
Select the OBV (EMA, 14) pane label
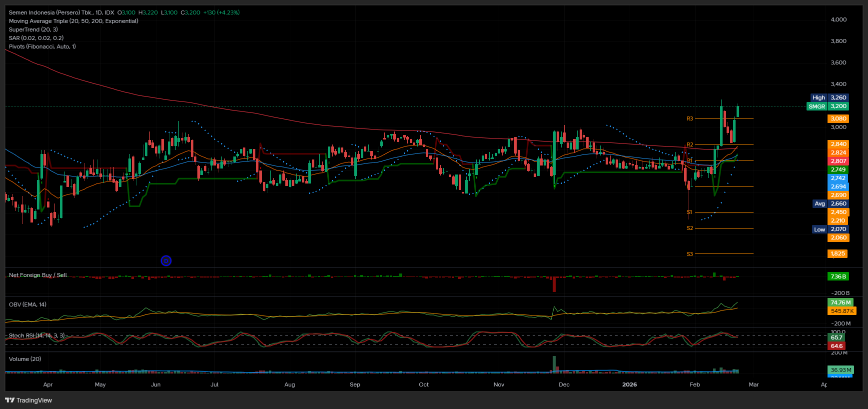click(x=27, y=304)
